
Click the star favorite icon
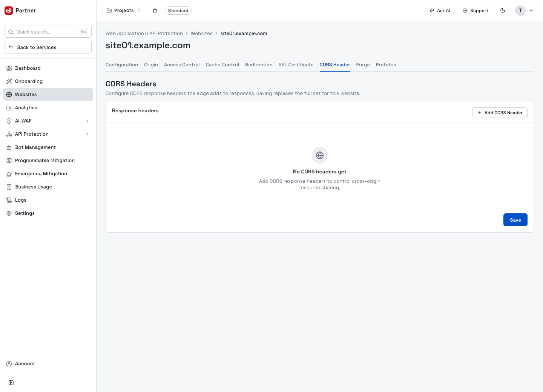(155, 11)
